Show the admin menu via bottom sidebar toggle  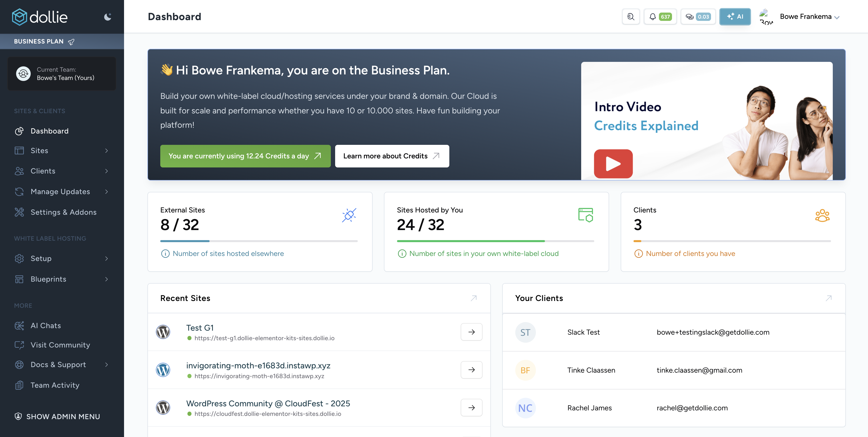coord(58,416)
